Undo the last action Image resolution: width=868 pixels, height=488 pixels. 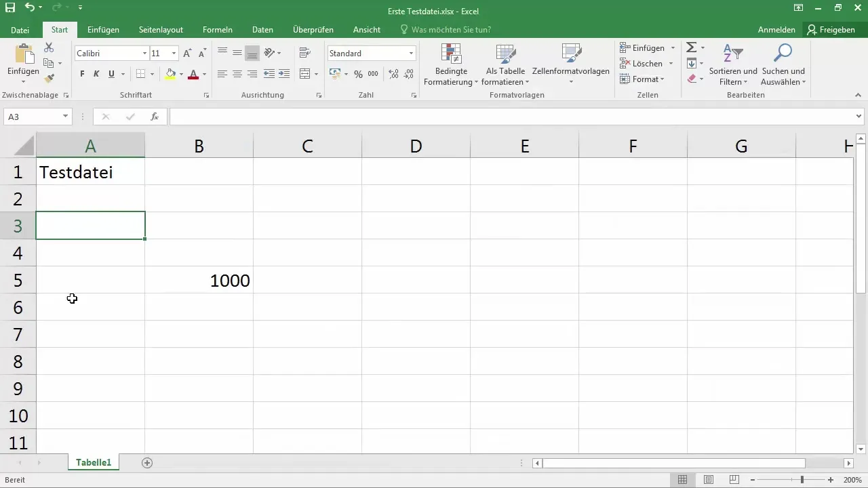click(29, 7)
